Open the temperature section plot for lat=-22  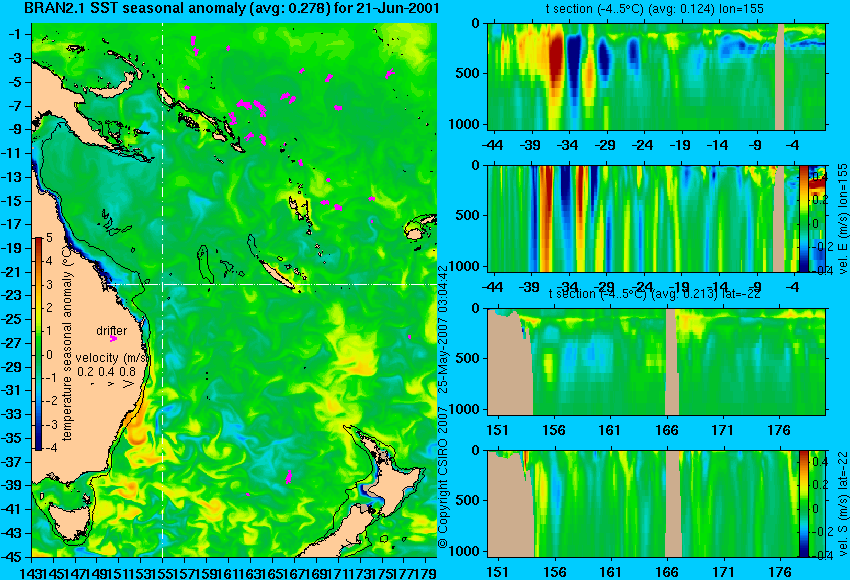[656, 362]
